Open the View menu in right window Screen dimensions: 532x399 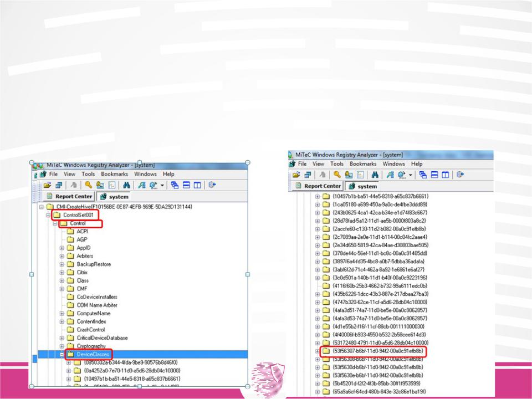pos(318,164)
